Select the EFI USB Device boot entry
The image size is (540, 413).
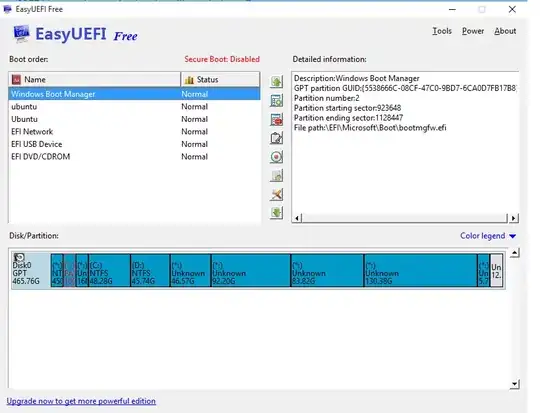point(134,144)
